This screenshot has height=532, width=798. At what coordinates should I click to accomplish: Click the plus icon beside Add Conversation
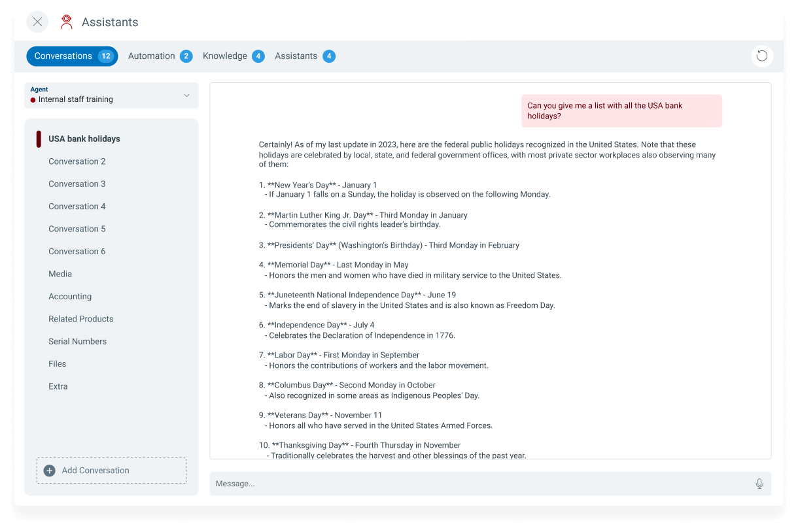tap(49, 471)
